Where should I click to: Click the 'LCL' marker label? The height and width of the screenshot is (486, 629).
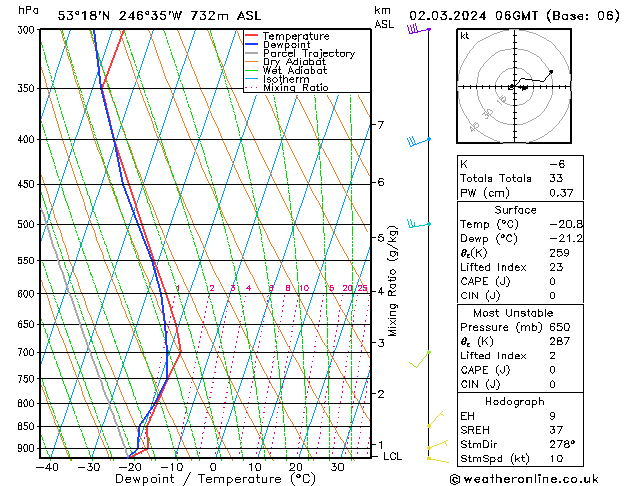[392, 456]
